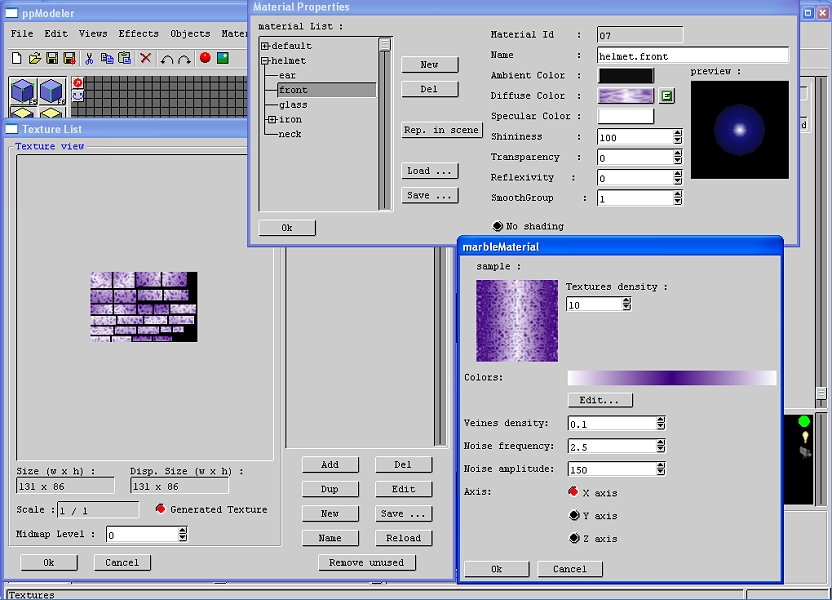832x600 pixels.
Task: Select the Z axis radio button
Action: (574, 538)
